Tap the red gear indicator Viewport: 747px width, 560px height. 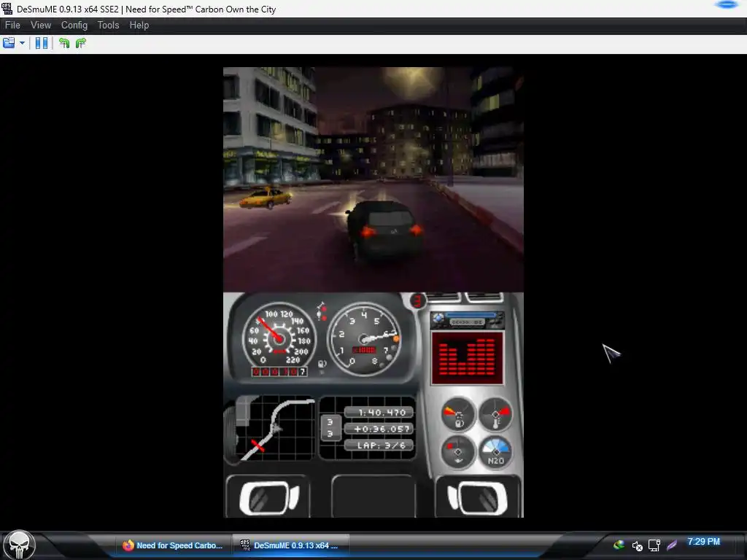pyautogui.click(x=418, y=300)
